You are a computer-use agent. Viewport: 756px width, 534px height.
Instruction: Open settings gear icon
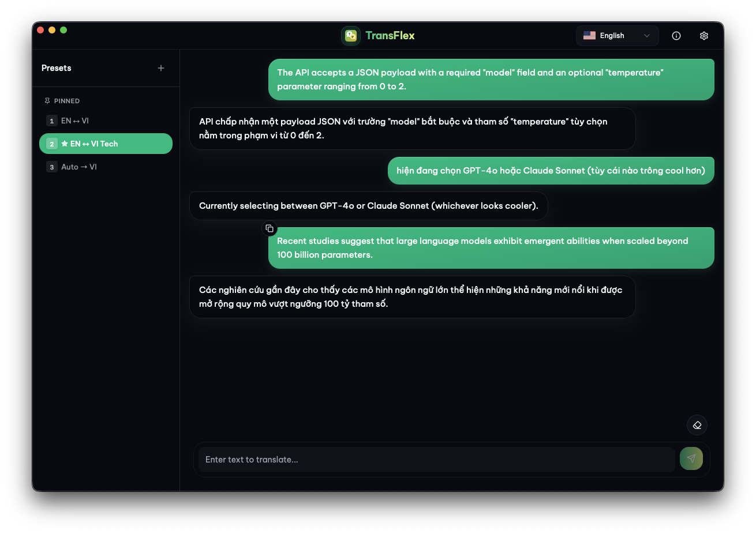click(704, 36)
